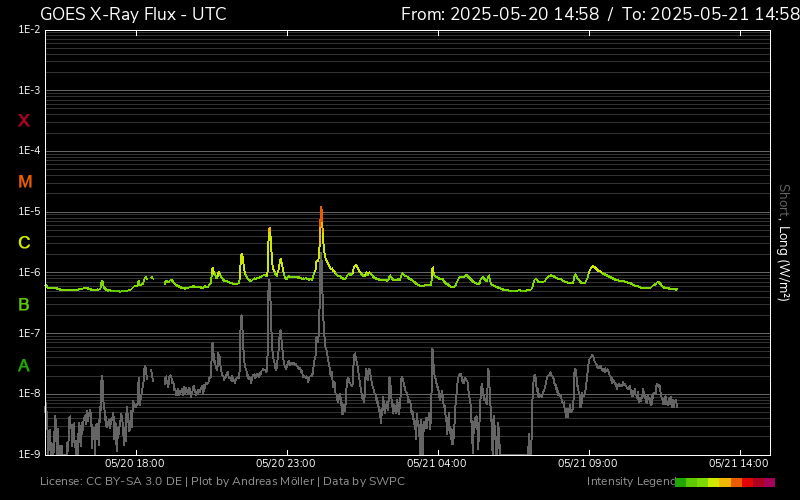Image resolution: width=800 pixels, height=500 pixels.
Task: Click the 'GOES X-Ray Flux - UTC' title
Action: point(133,14)
